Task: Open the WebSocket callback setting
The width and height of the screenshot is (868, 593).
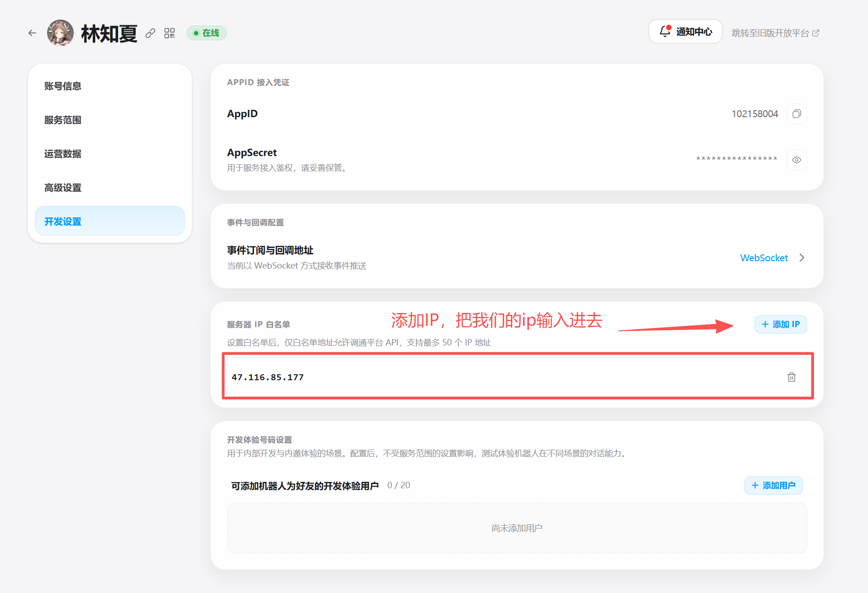Action: [x=764, y=258]
